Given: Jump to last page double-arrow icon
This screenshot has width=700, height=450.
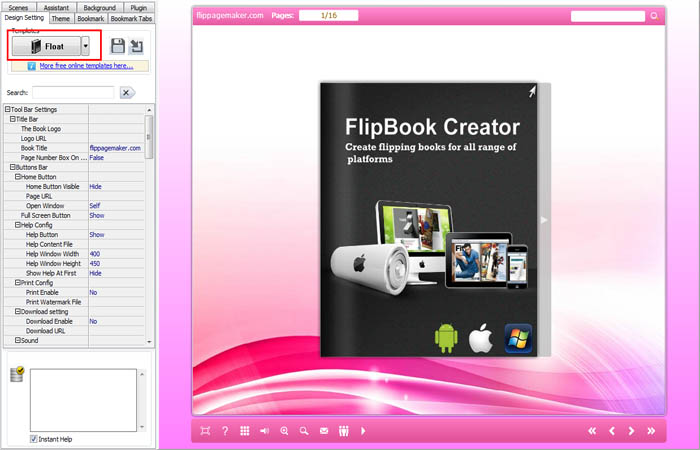Looking at the screenshot, I should pos(651,431).
